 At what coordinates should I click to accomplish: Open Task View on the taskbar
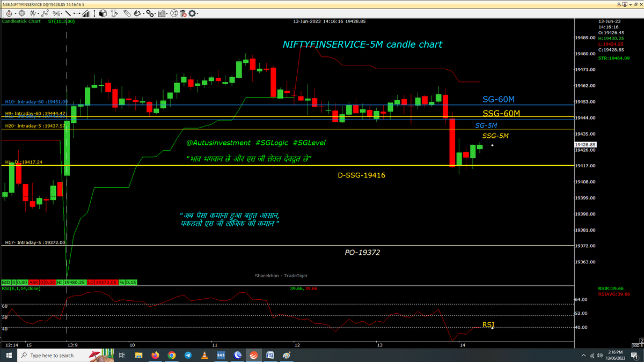(122, 355)
